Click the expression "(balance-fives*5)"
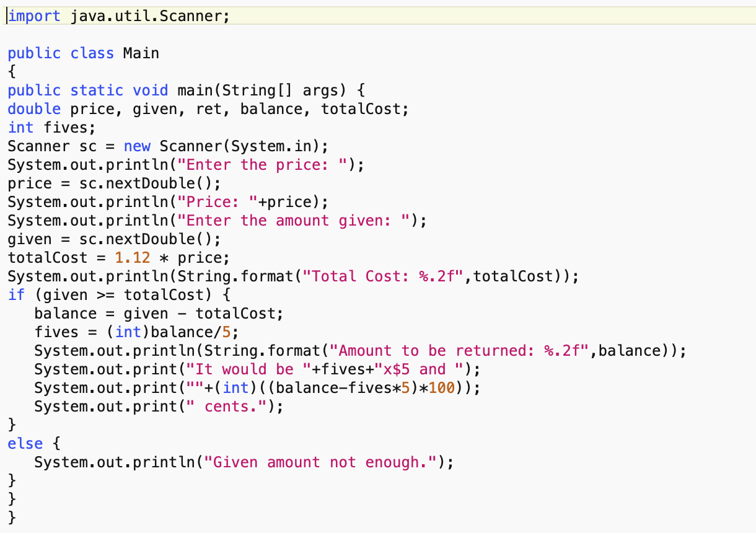Screen dimensions: 756x533 pyautogui.click(x=343, y=388)
